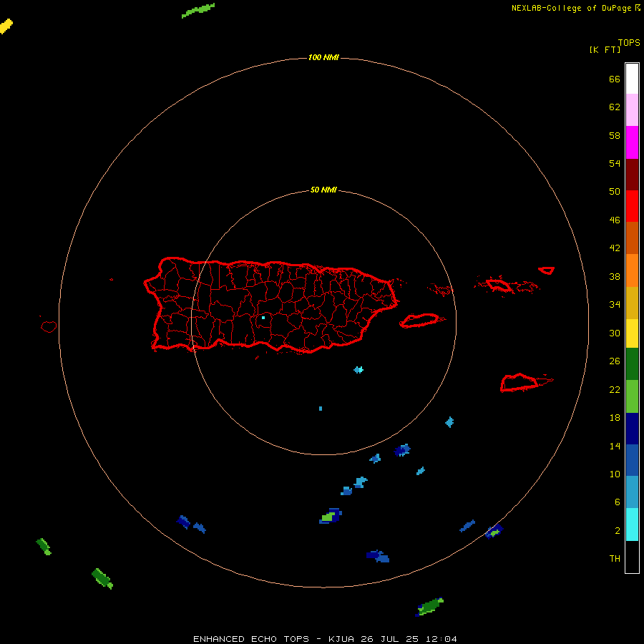Click the 'TOPS' legend title
The height and width of the screenshot is (644, 644).
(x=629, y=42)
